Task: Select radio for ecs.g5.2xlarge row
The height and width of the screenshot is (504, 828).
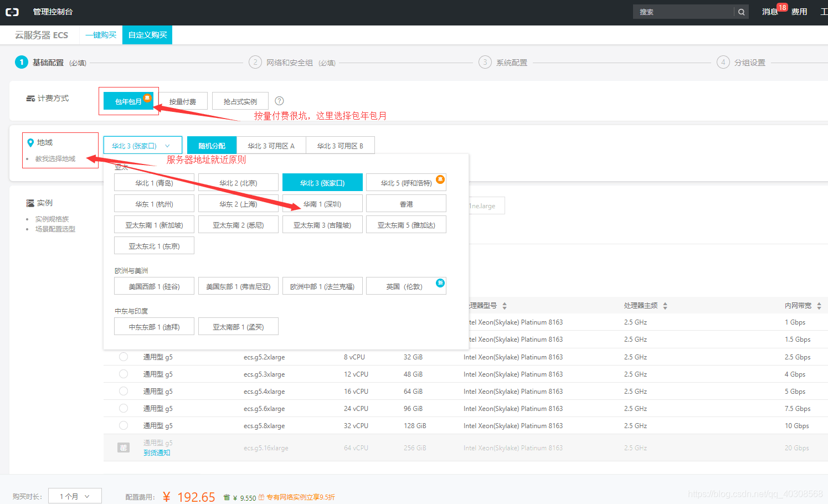Action: pos(124,357)
